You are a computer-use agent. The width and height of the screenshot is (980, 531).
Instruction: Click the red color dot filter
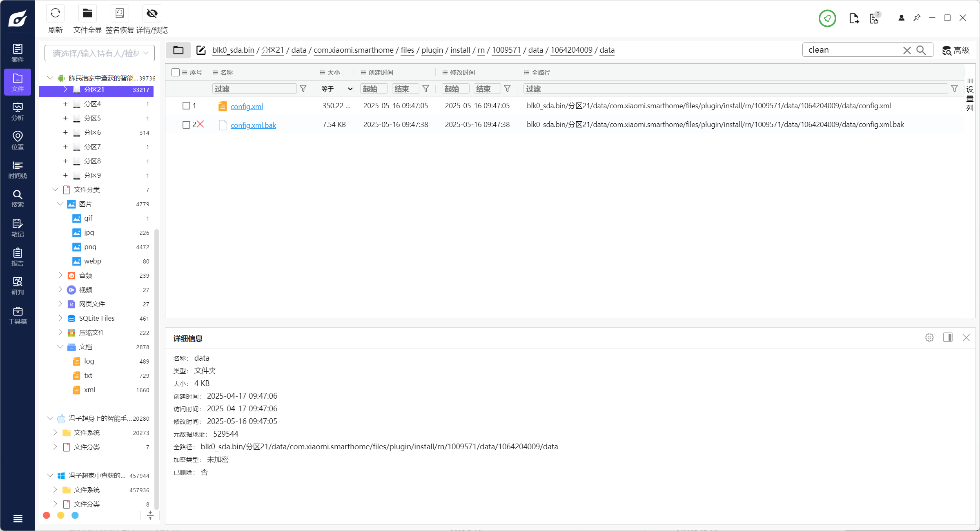coord(47,515)
